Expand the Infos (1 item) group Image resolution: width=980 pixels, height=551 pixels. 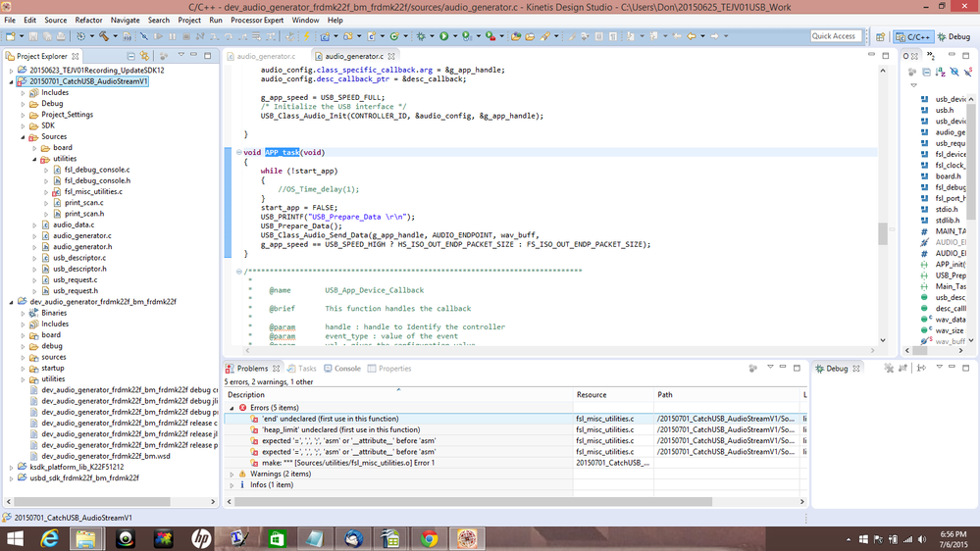click(x=232, y=485)
